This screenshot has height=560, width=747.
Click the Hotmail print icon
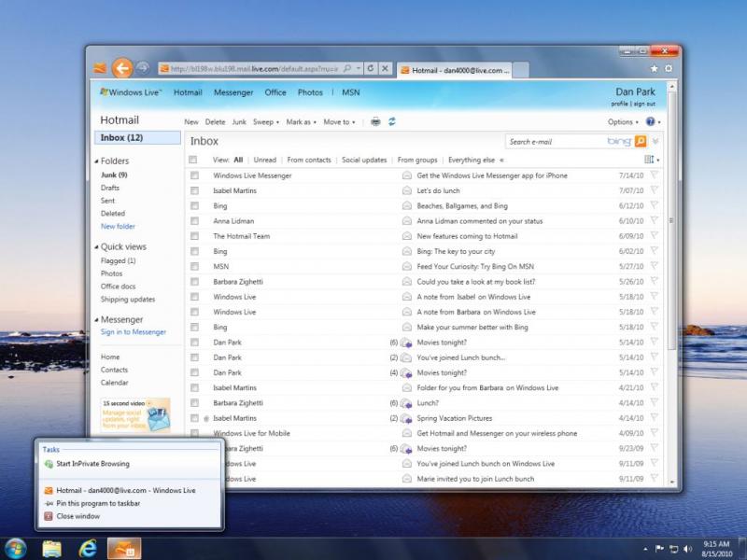point(375,122)
